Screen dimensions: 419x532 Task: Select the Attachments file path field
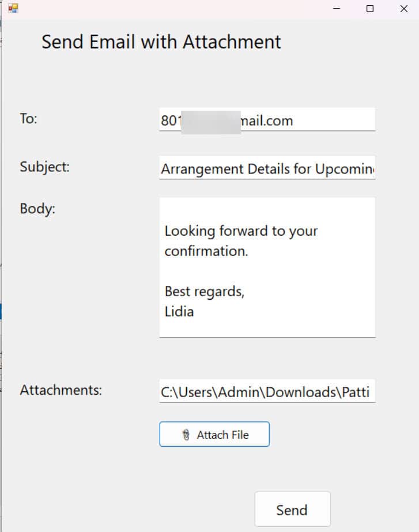(x=267, y=393)
